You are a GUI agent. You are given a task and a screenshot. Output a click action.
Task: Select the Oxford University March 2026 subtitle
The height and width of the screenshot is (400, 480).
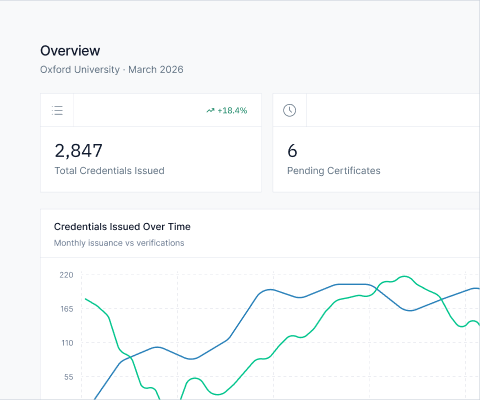coord(112,70)
